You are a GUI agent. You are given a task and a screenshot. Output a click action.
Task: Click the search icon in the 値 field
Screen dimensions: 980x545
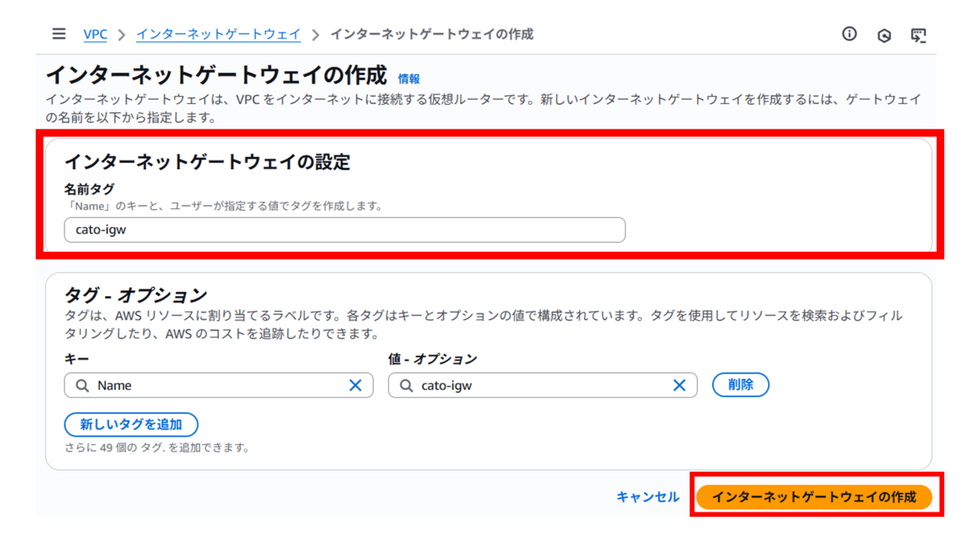point(405,386)
